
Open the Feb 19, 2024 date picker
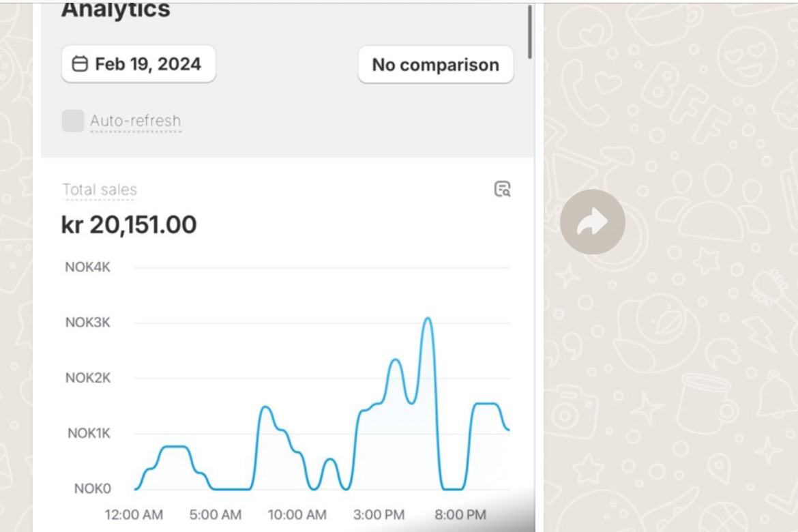click(138, 63)
